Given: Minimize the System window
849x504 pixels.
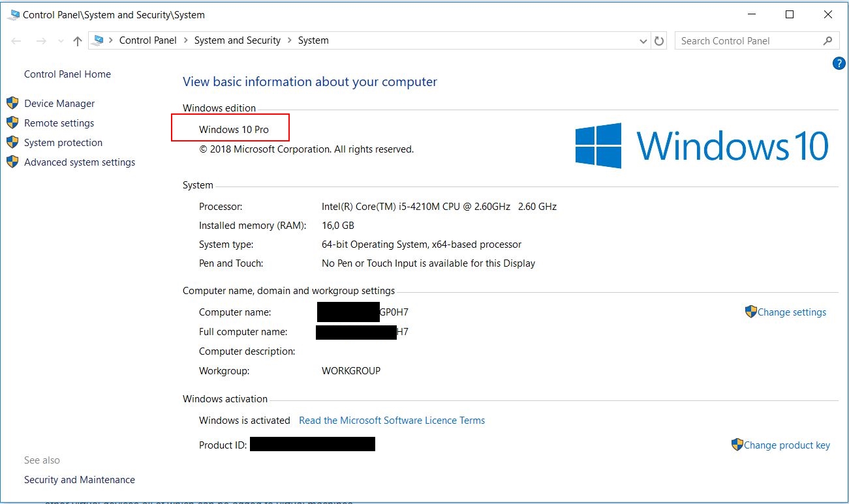Looking at the screenshot, I should click(x=750, y=14).
